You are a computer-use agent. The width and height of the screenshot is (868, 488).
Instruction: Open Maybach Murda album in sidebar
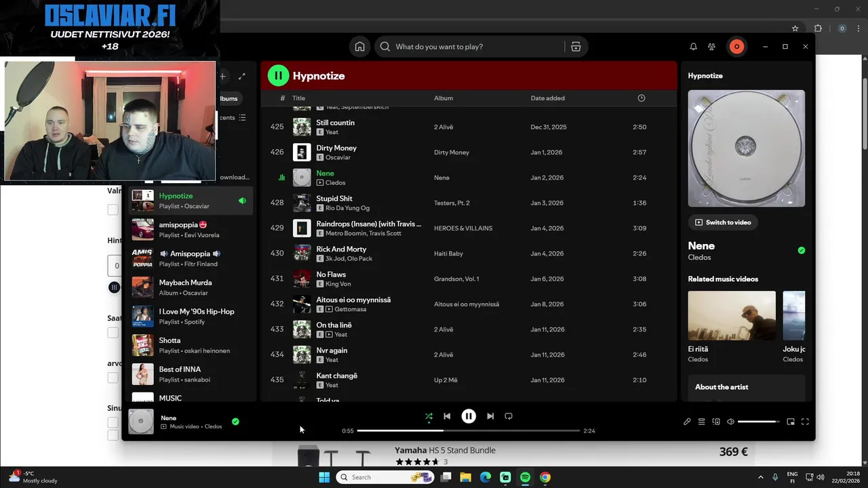[x=190, y=287]
